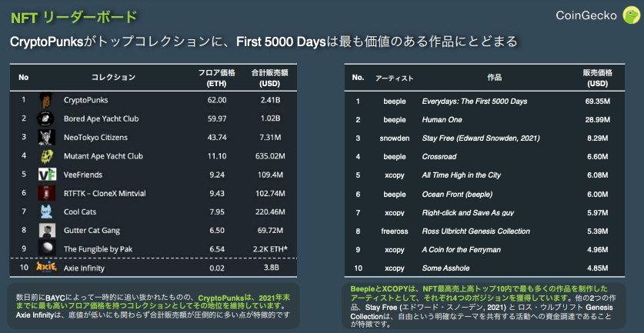644x333 pixels.
Task: Click Bored Ape total sales 1.02B
Action: [x=271, y=119]
